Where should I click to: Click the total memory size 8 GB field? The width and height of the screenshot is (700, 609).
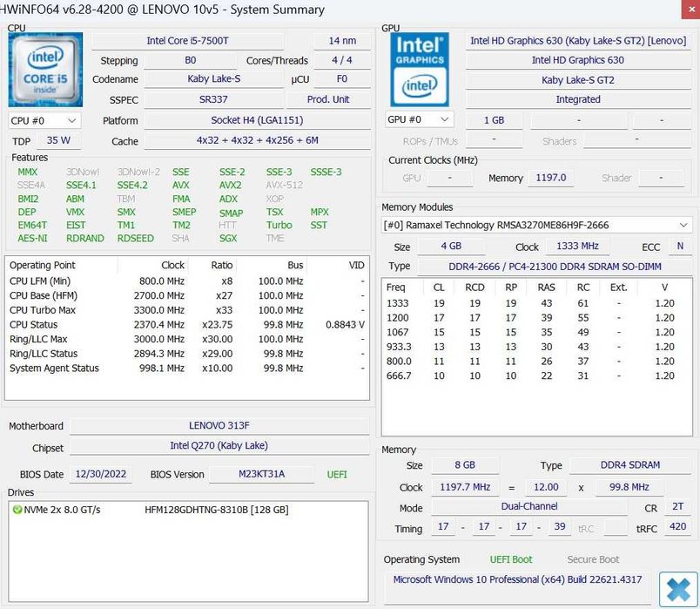tap(465, 465)
